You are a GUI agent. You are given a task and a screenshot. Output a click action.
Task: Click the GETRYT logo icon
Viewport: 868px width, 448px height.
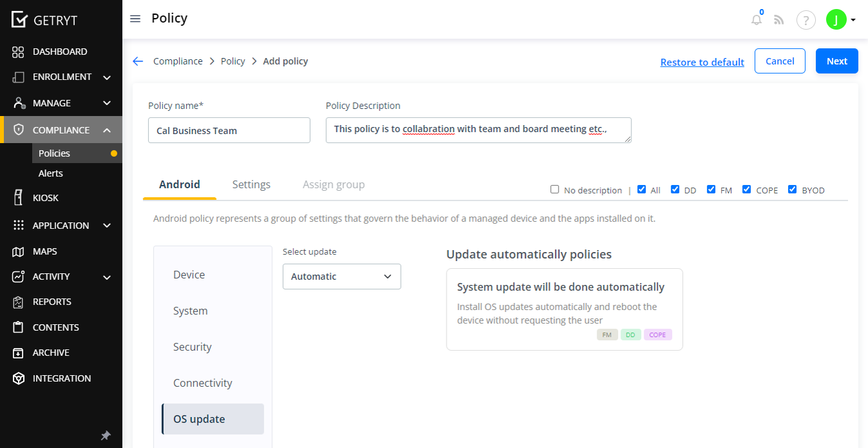click(20, 20)
